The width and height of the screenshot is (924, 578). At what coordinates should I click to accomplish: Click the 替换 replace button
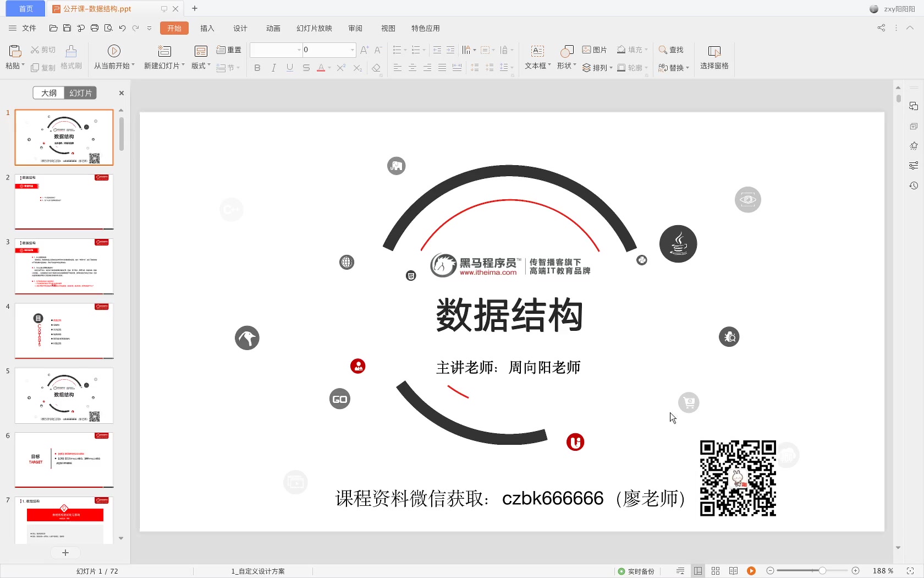click(674, 68)
